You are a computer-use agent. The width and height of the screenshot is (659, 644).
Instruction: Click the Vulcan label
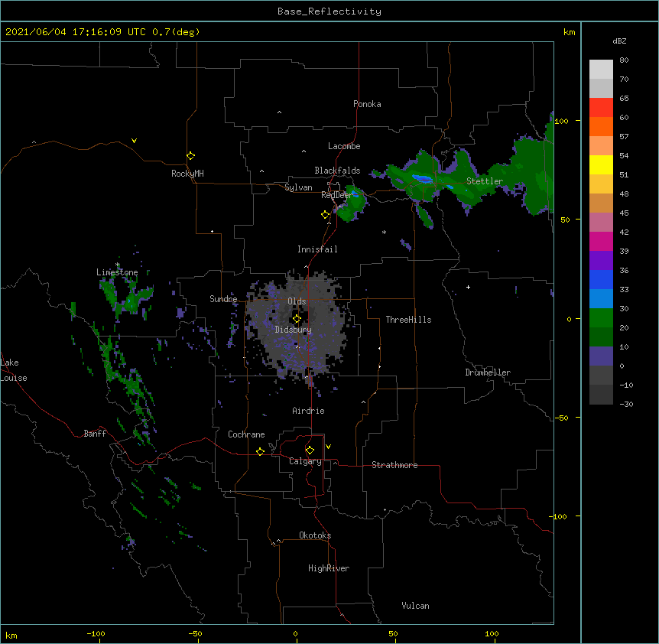[415, 606]
